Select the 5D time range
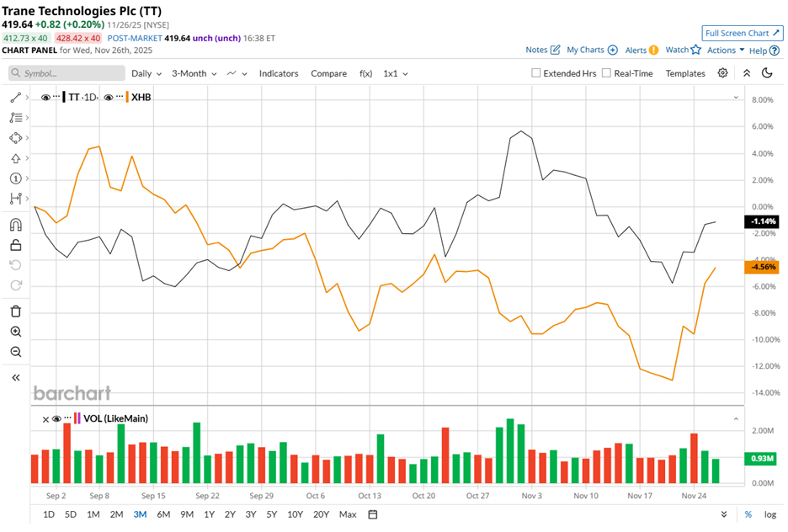 (71, 514)
